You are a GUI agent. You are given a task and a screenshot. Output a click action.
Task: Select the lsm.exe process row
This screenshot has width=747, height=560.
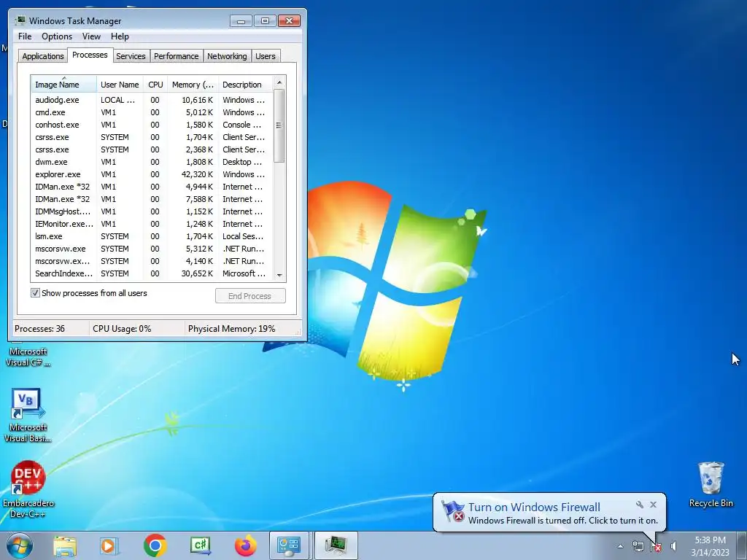tap(152, 236)
